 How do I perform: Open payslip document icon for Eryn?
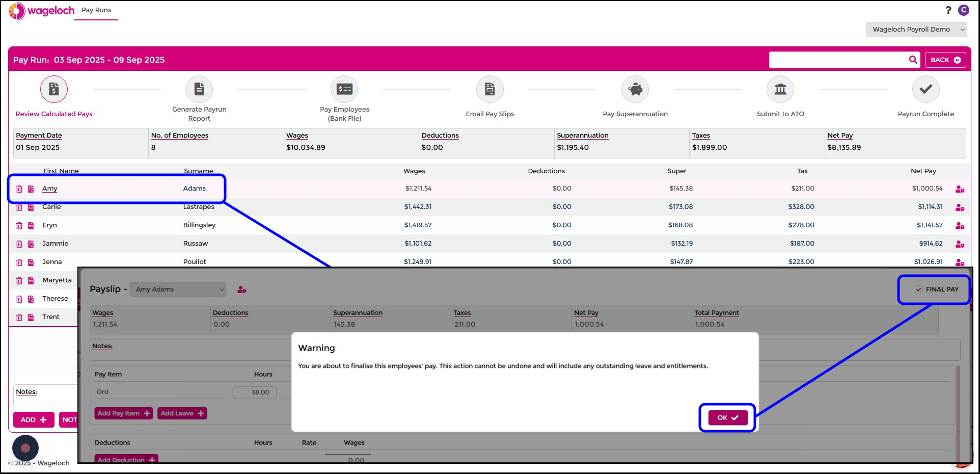[x=31, y=226]
